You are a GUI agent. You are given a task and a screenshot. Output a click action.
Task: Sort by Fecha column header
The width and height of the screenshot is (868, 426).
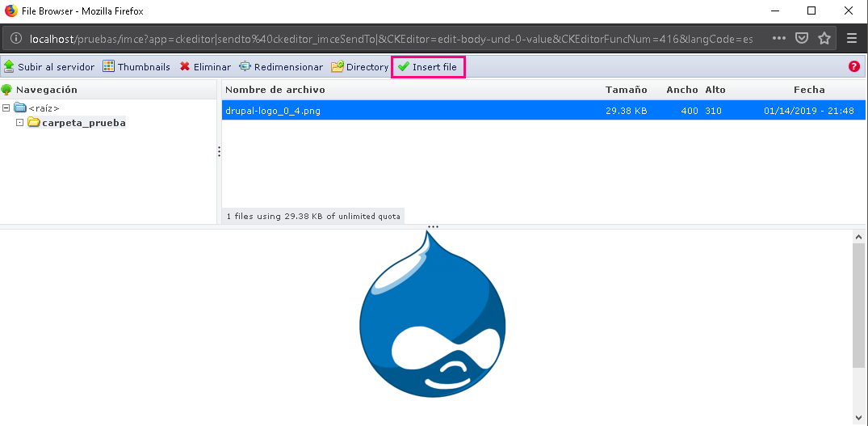coord(809,90)
